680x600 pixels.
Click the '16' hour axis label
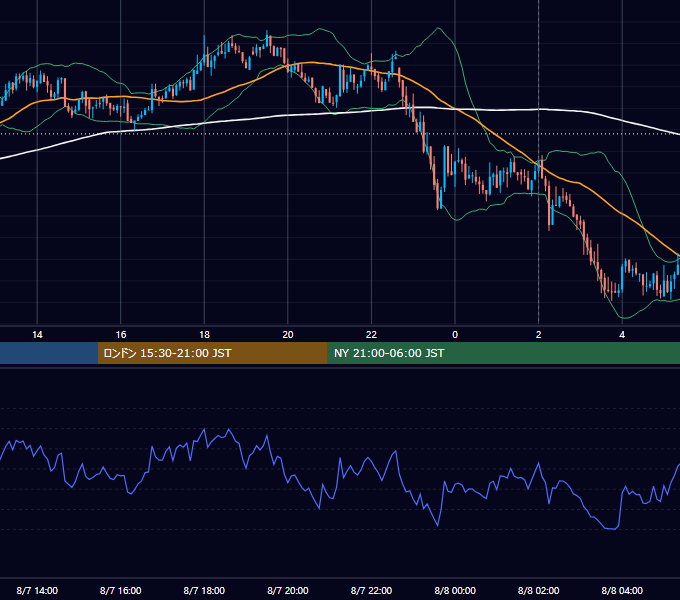[x=121, y=335]
